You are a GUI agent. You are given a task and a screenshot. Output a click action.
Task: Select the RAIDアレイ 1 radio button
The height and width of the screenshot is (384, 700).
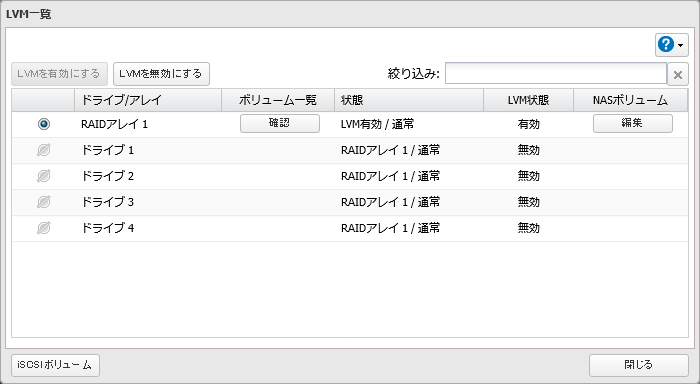(44, 124)
